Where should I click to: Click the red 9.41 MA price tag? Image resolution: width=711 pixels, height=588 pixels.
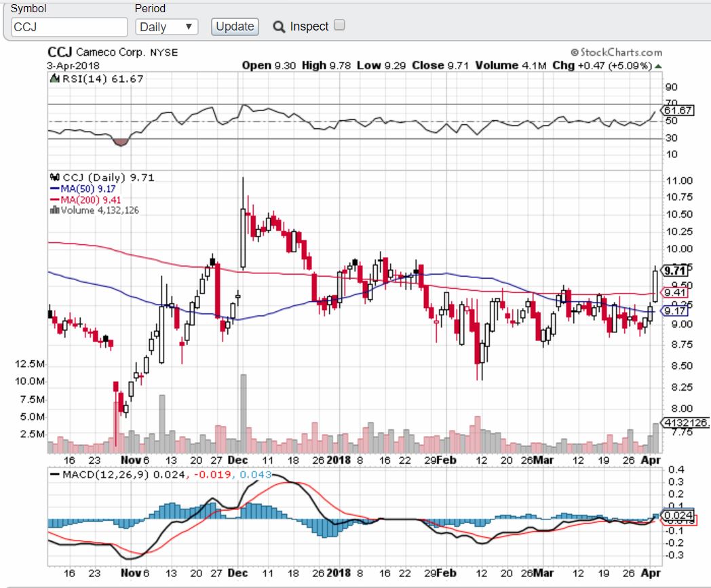674,292
